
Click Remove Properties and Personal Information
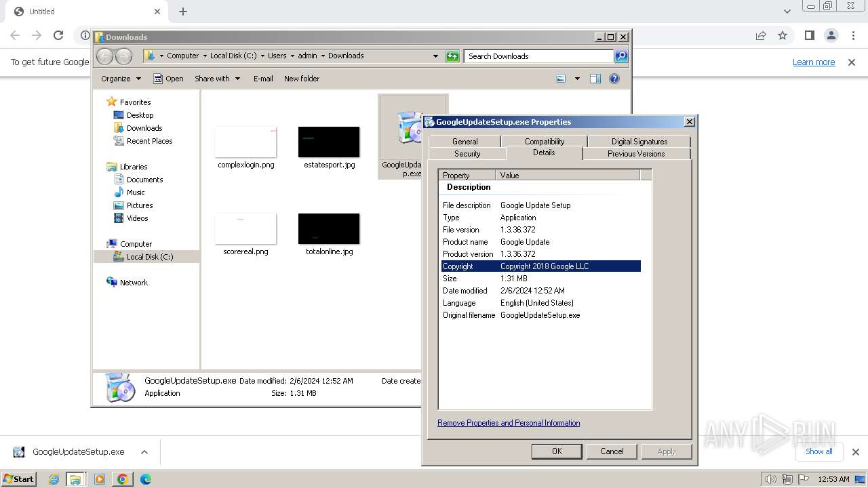[509, 423]
